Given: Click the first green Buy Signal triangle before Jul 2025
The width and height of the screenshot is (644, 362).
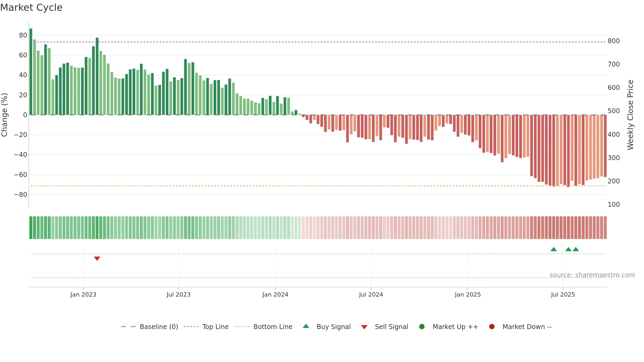Looking at the screenshot, I should 554,249.
